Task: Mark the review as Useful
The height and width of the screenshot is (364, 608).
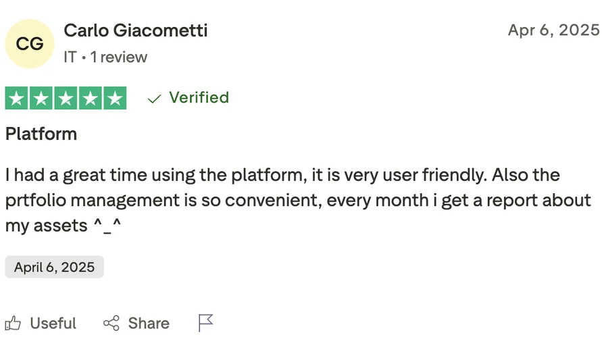Action: pos(53,323)
